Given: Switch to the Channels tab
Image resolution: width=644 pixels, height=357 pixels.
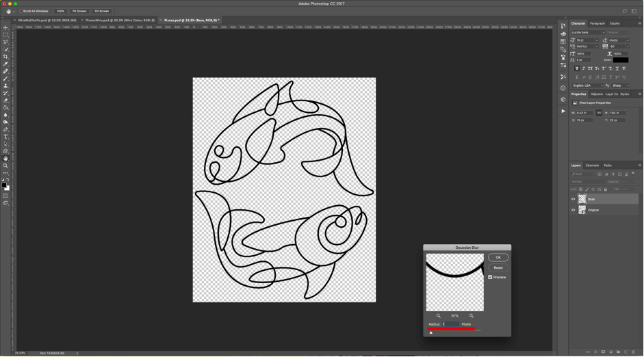Looking at the screenshot, I should (592, 166).
